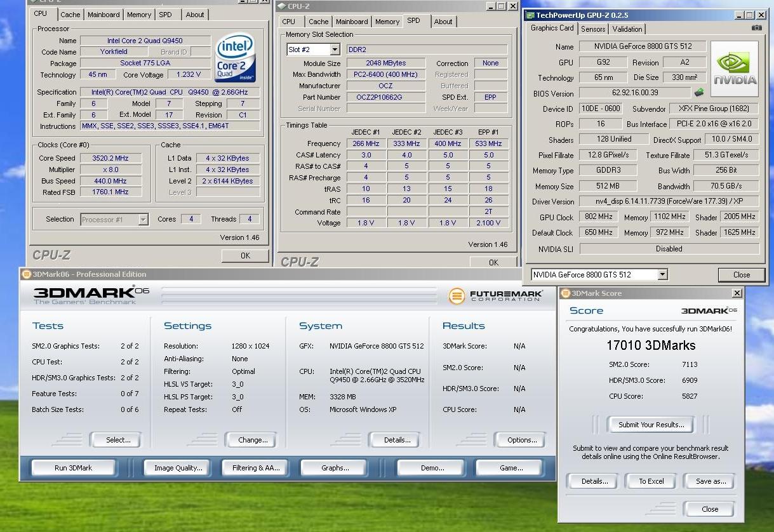774x532 pixels.
Task: Click the 3DMark Score window title icon
Action: click(x=565, y=293)
